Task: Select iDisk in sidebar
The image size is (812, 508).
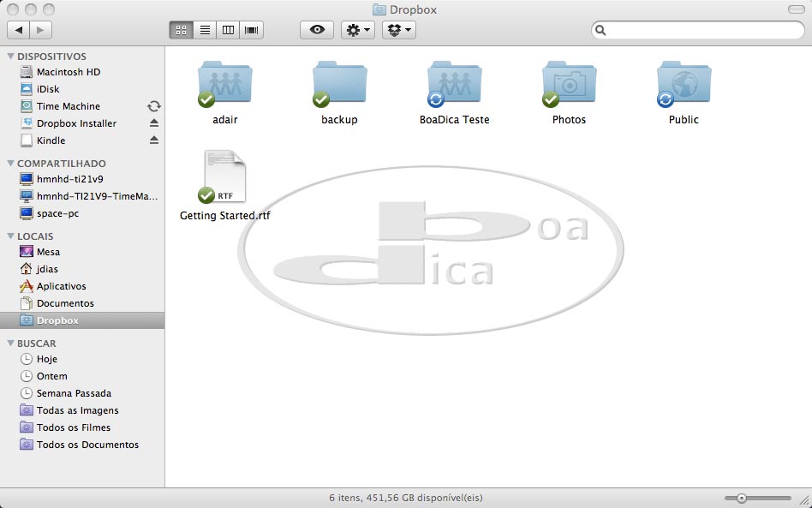Action: [x=82, y=89]
